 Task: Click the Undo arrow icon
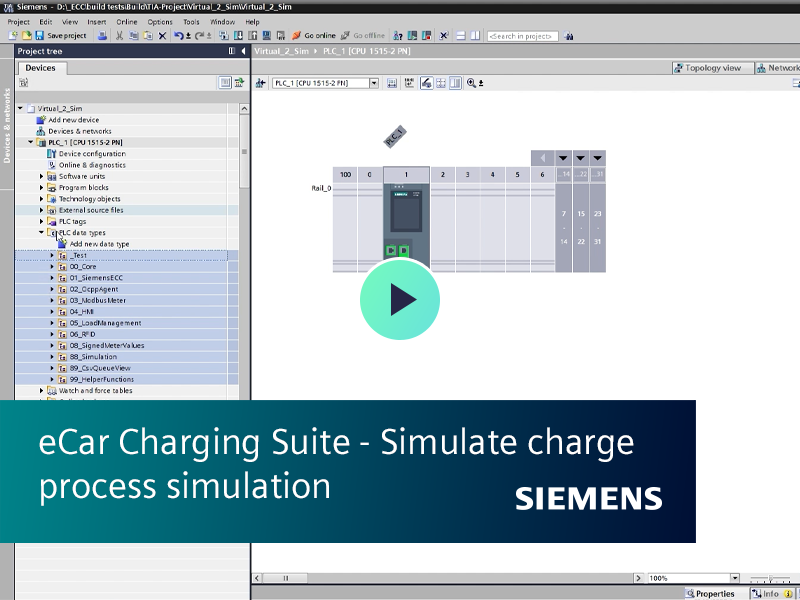point(179,36)
